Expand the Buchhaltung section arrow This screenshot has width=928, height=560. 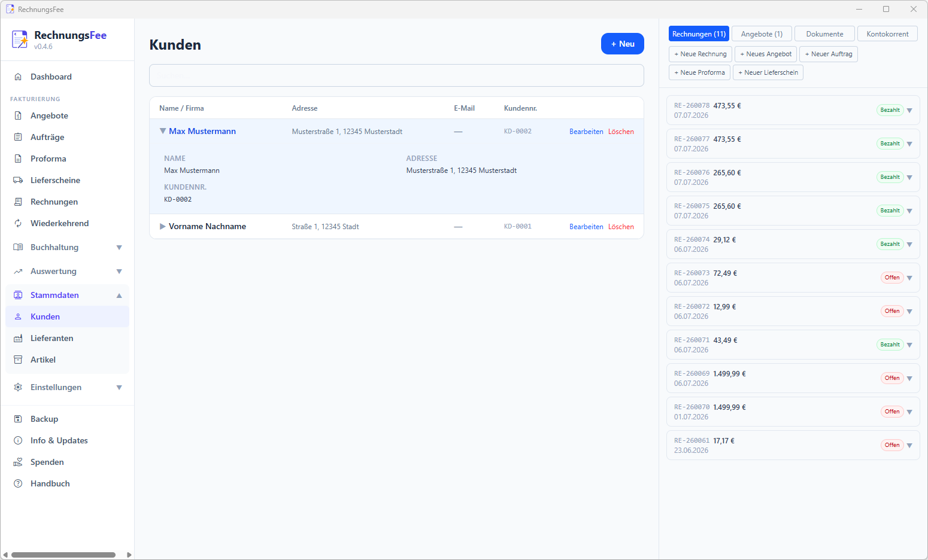[119, 248]
